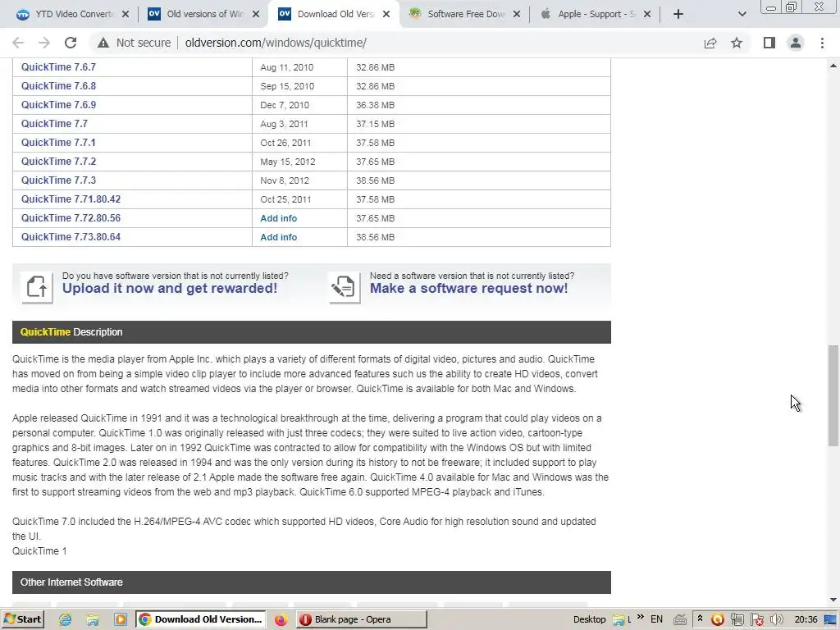The width and height of the screenshot is (840, 630).
Task: Click the page scrollbar thumb
Action: tap(833, 395)
